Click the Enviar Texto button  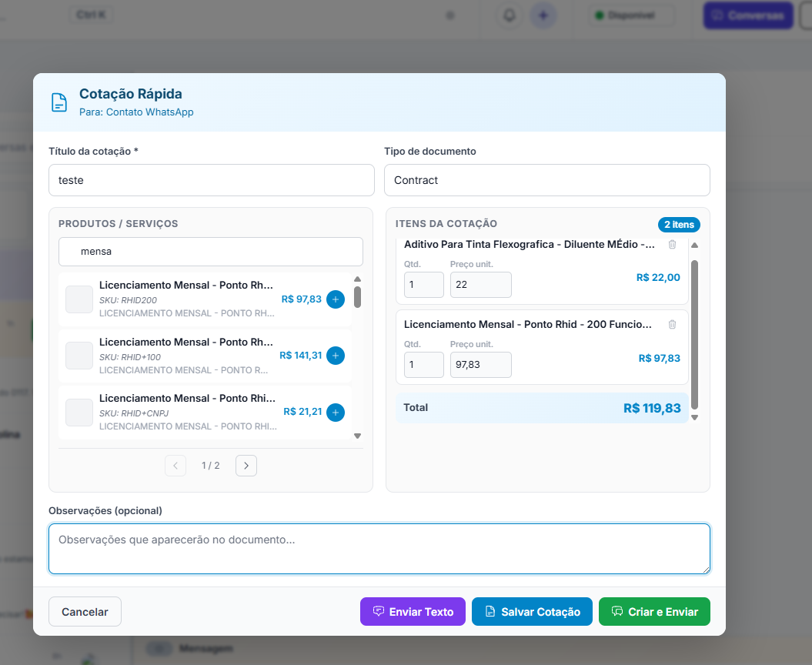point(413,612)
